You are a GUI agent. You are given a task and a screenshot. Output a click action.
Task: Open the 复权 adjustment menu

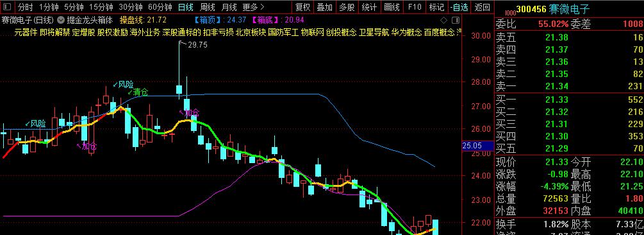[303, 7]
